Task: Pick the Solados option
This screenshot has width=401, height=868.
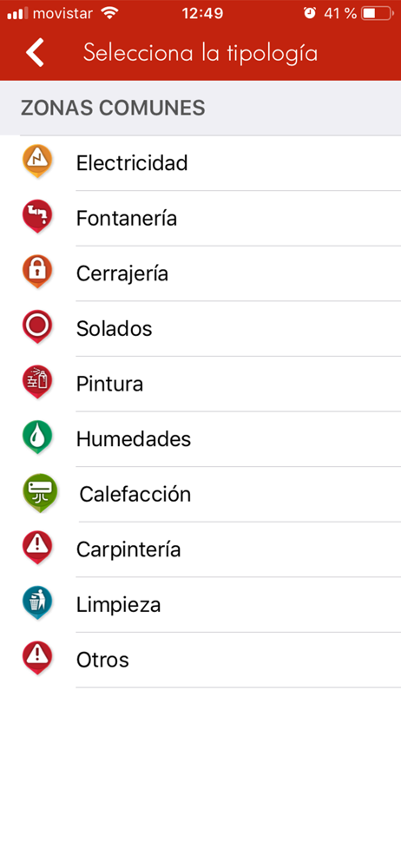Action: 200,329
